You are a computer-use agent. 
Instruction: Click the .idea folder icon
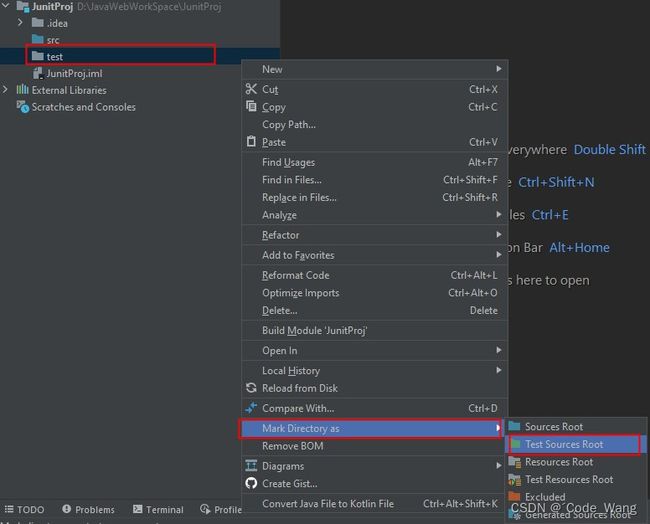click(x=38, y=22)
